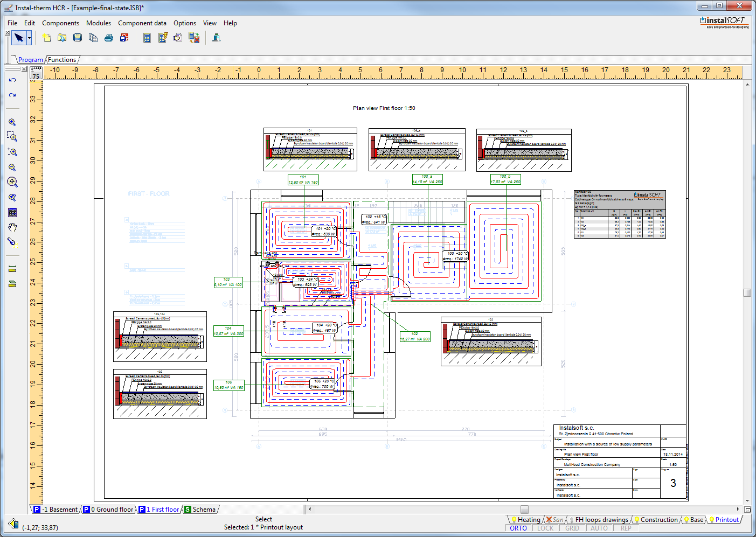The image size is (756, 537).
Task: Toggle ORTO mode in status bar
Action: 518,528
